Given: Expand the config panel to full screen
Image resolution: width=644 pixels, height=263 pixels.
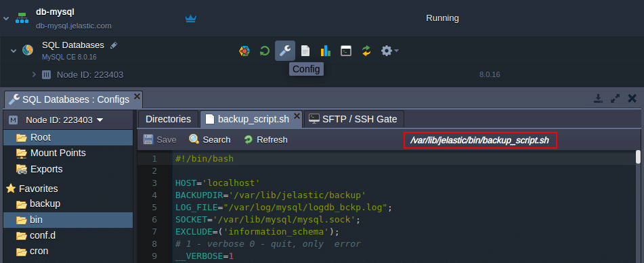Looking at the screenshot, I should 615,99.
